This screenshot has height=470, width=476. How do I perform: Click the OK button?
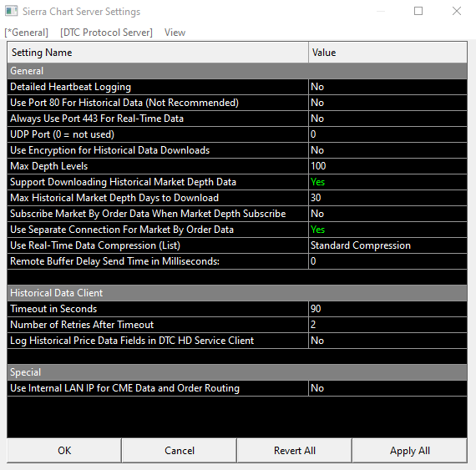[64, 451]
